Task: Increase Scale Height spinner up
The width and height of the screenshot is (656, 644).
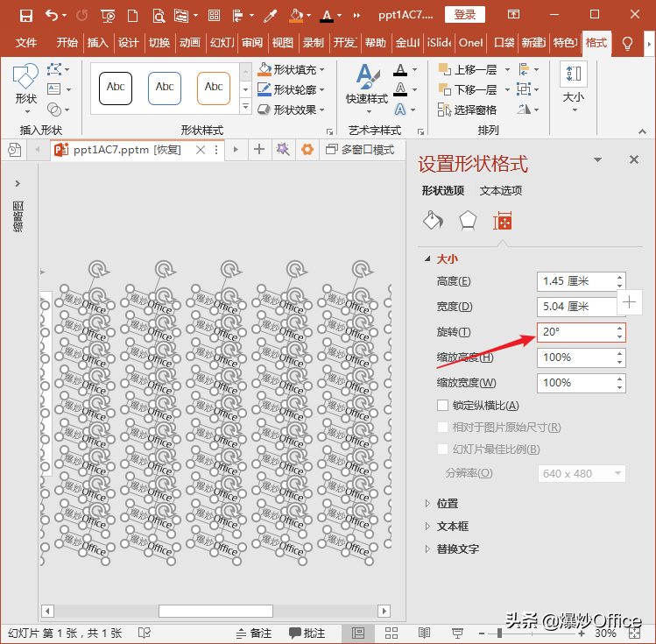Action: [619, 354]
